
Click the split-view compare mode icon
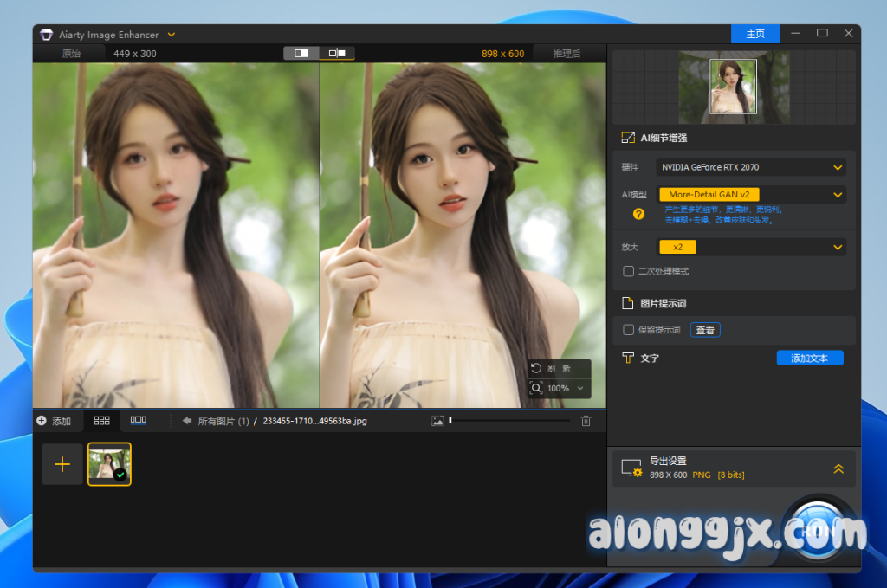(301, 53)
